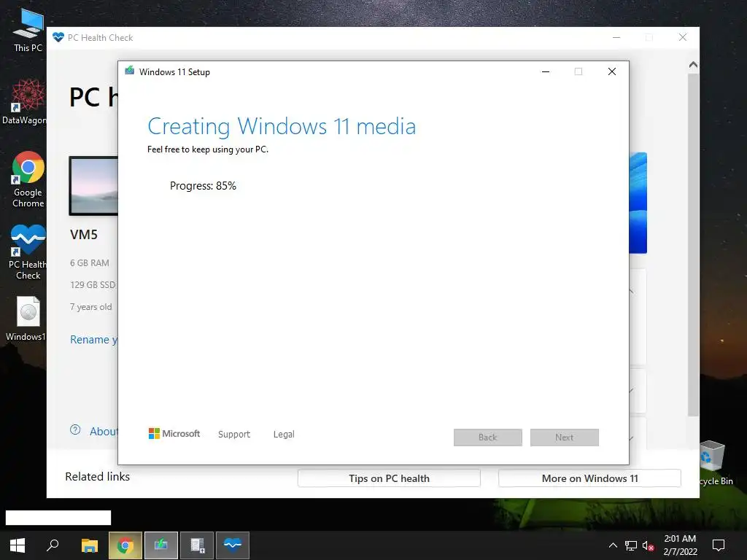
Task: Click the 6 GB RAM text
Action: pos(90,262)
